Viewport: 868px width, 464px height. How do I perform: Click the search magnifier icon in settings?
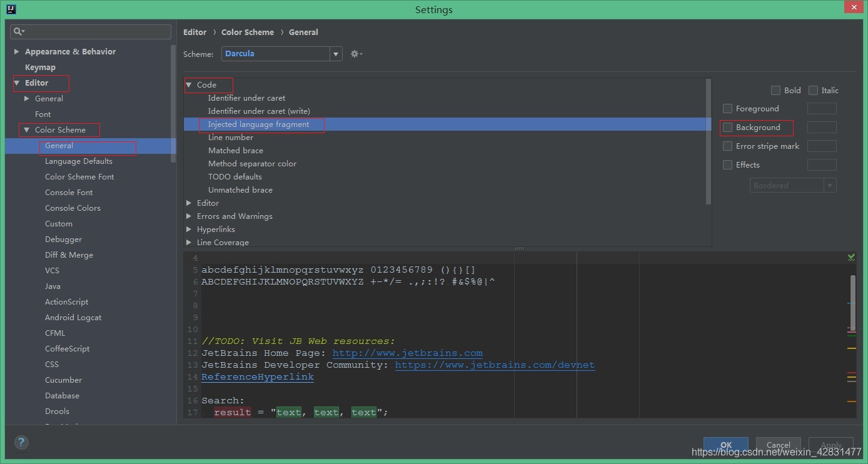(19, 31)
